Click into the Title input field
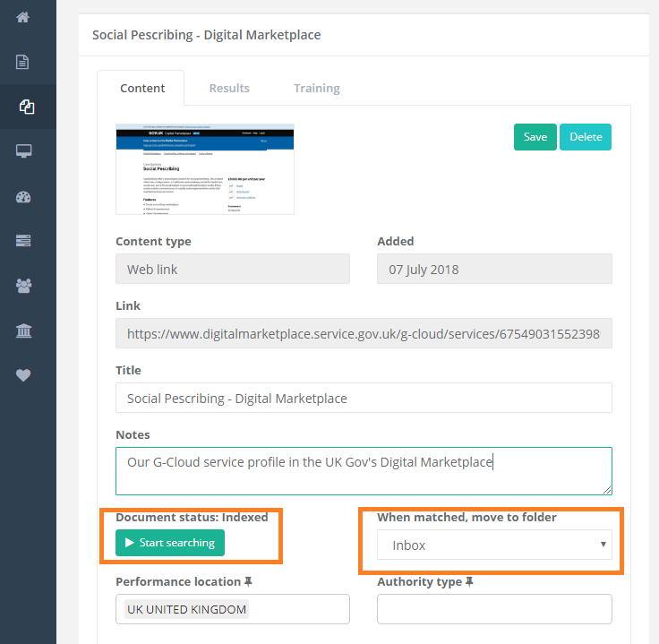Viewport: 659px width, 644px height. tap(364, 398)
